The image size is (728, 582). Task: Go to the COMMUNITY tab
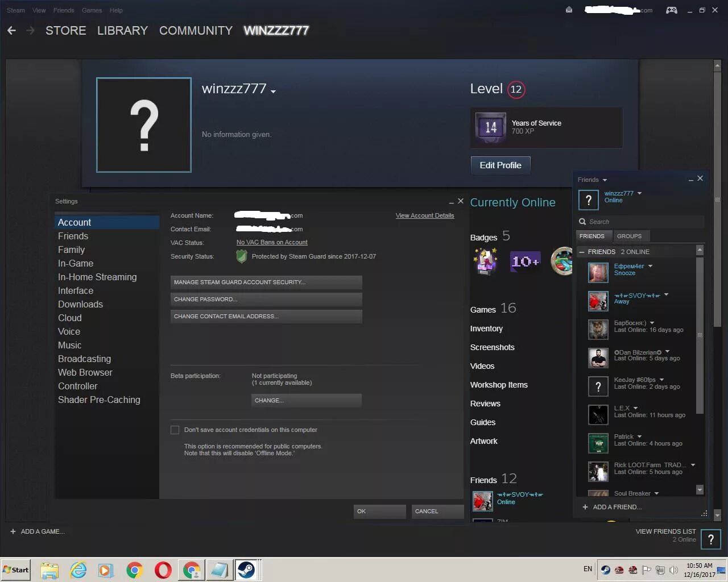[196, 31]
